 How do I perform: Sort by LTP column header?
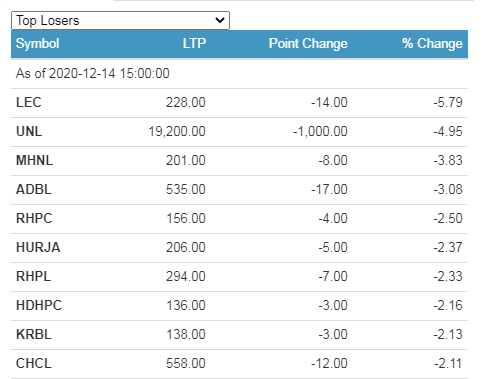coord(194,44)
